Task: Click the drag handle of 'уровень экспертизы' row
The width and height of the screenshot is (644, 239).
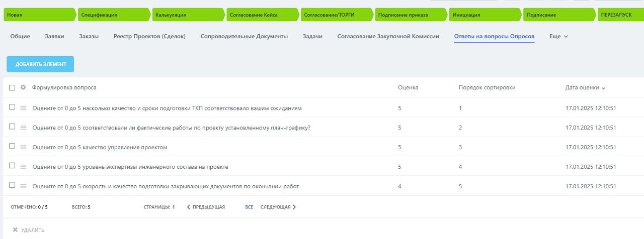Action: 23,167
